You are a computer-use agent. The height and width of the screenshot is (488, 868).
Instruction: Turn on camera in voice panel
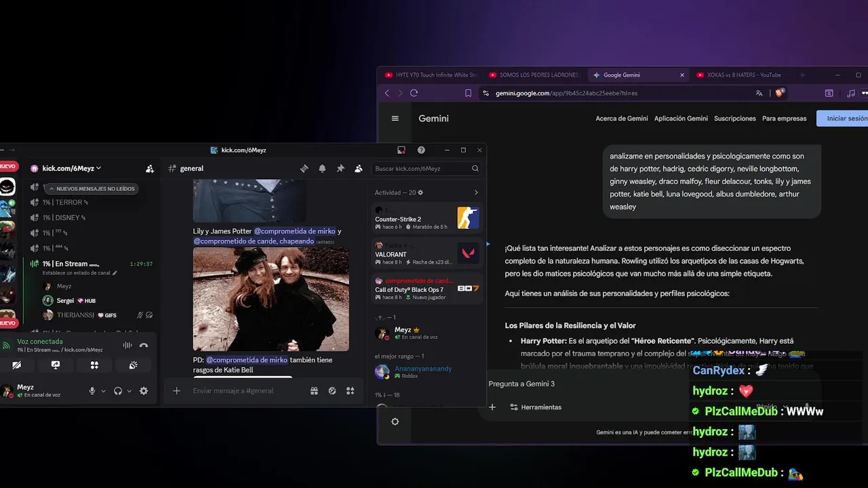[x=16, y=365]
